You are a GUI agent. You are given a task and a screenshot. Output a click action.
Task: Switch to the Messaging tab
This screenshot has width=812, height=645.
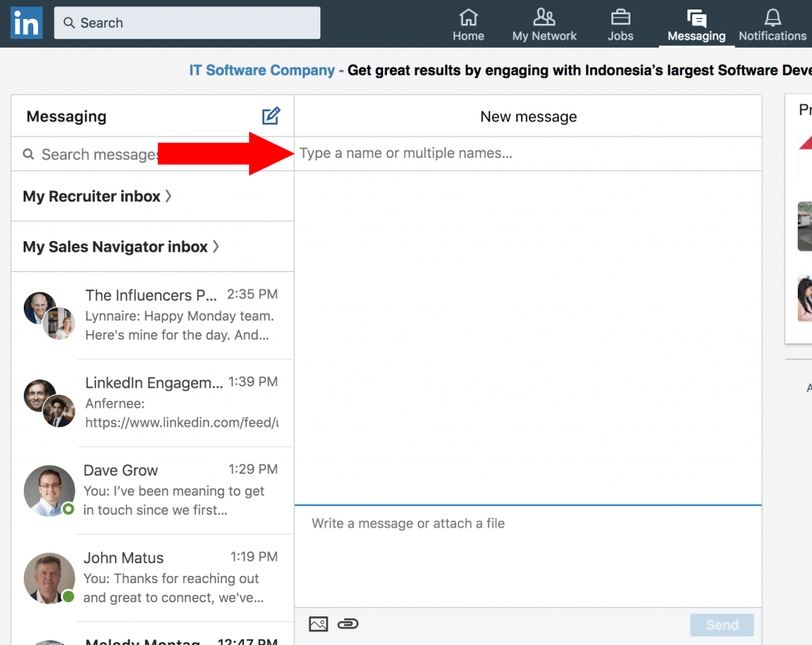696,24
